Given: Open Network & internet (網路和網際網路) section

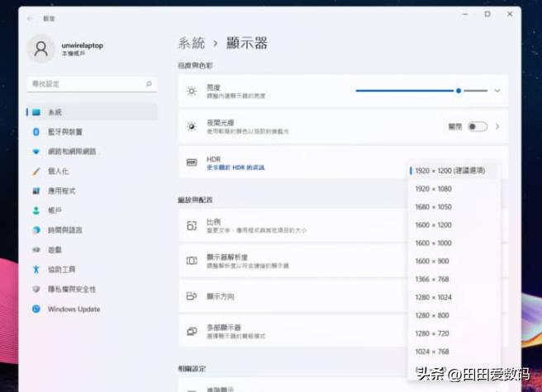Looking at the screenshot, I should pos(71,152).
